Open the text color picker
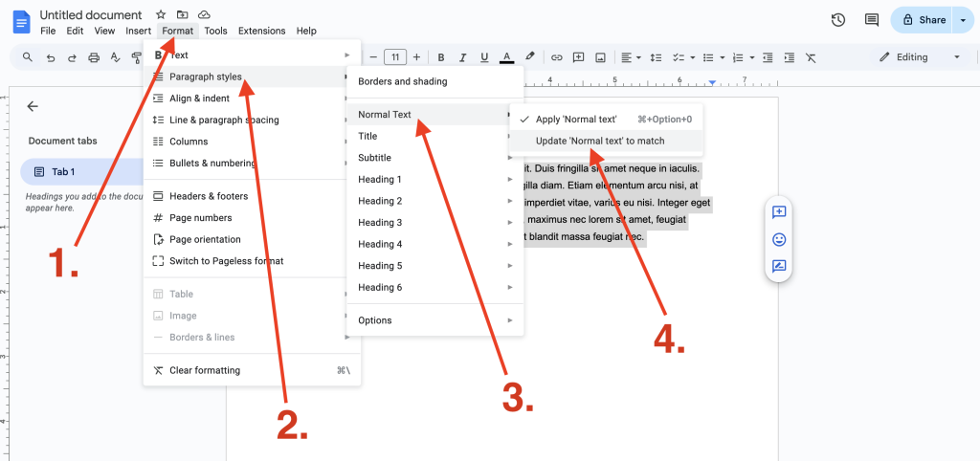 [x=507, y=57]
